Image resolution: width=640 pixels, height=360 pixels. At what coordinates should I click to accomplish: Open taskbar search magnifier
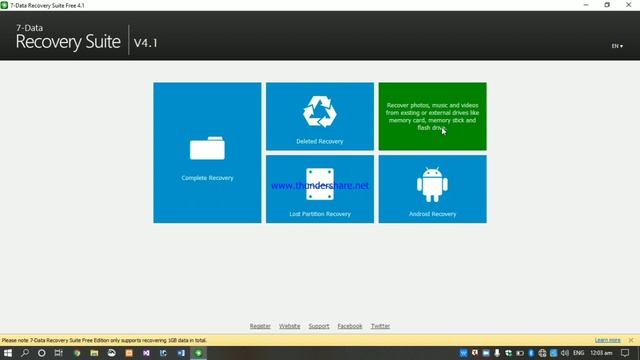(x=25, y=353)
